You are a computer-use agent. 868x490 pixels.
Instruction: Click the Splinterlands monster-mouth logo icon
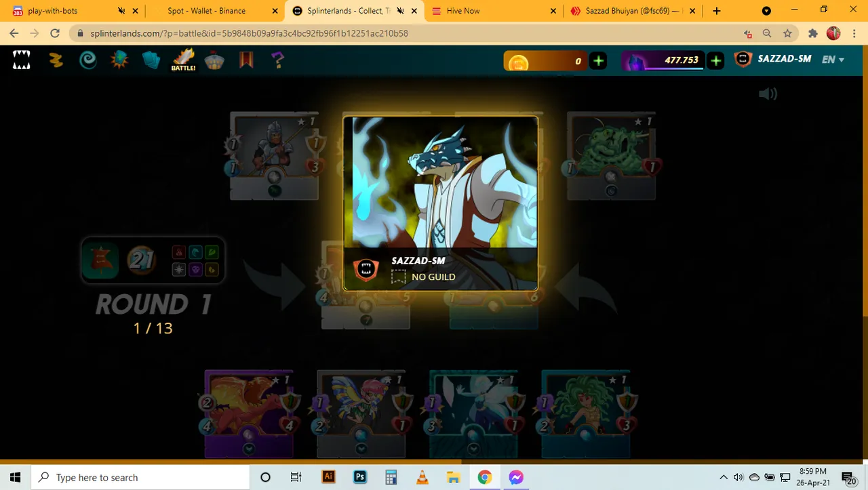[22, 60]
